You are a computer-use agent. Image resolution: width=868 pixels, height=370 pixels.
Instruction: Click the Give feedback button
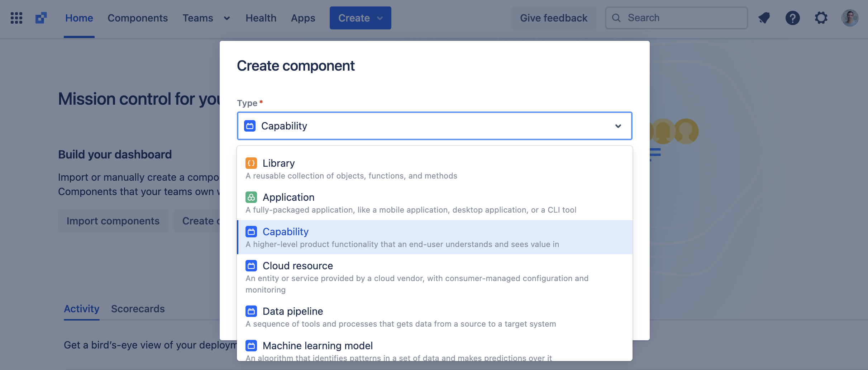tap(554, 18)
